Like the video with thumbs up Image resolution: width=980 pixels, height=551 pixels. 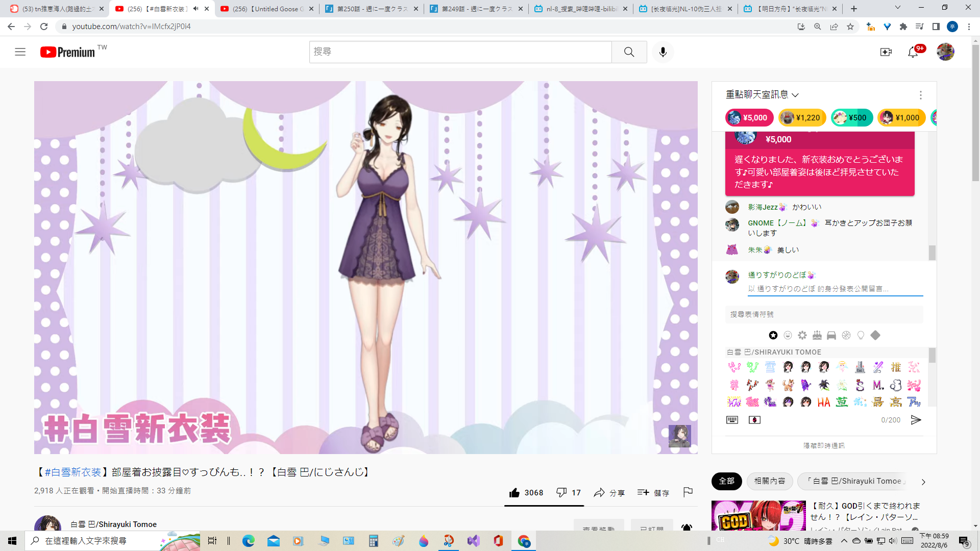[x=526, y=493]
